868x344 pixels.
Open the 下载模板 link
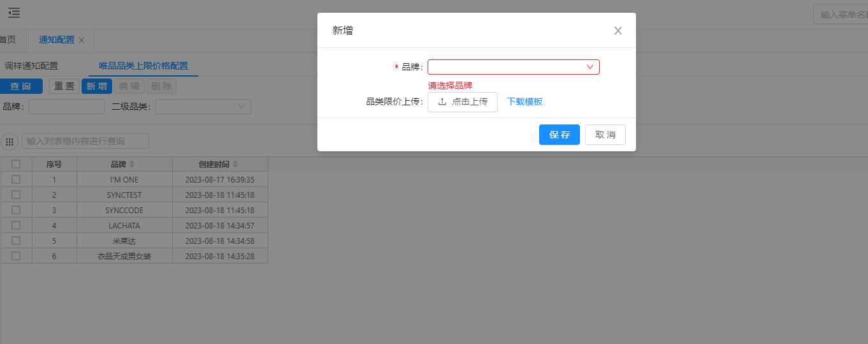(524, 102)
